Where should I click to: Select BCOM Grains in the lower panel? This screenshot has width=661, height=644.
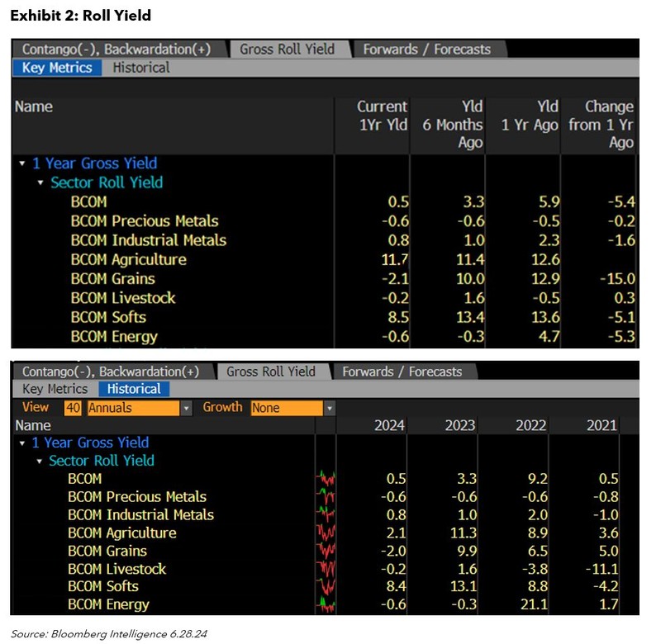click(107, 552)
